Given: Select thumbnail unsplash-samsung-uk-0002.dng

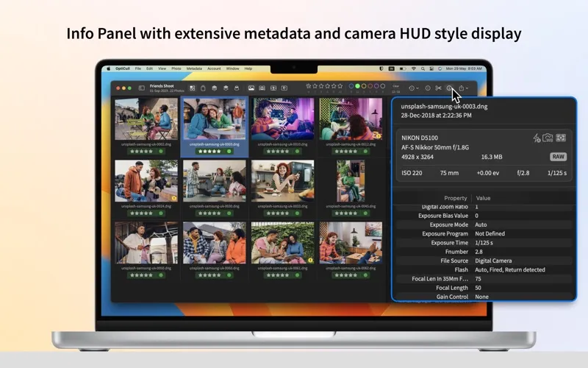Looking at the screenshot, I should (146, 118).
